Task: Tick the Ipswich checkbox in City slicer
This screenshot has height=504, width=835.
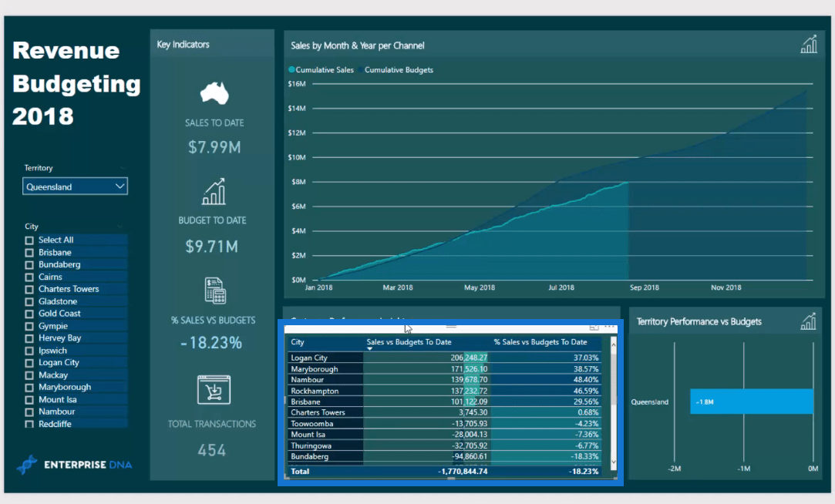Action: (29, 351)
